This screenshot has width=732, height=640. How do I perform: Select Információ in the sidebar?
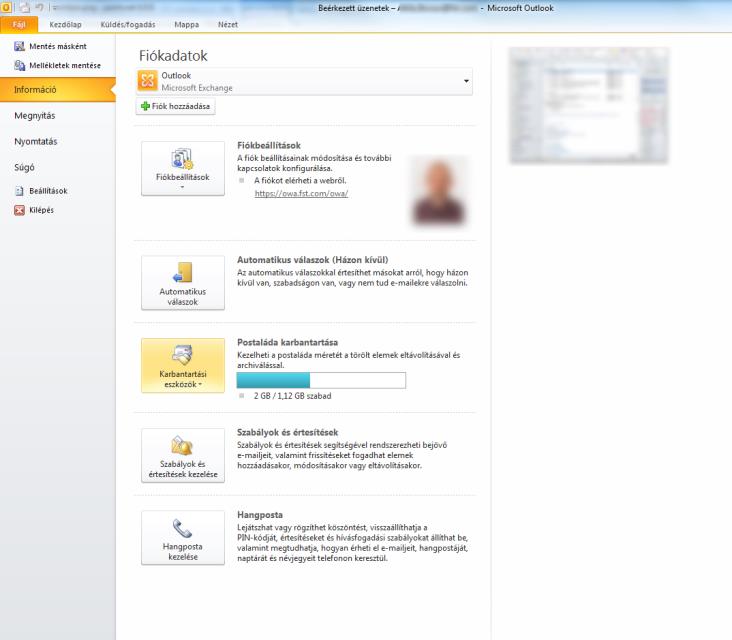click(57, 90)
